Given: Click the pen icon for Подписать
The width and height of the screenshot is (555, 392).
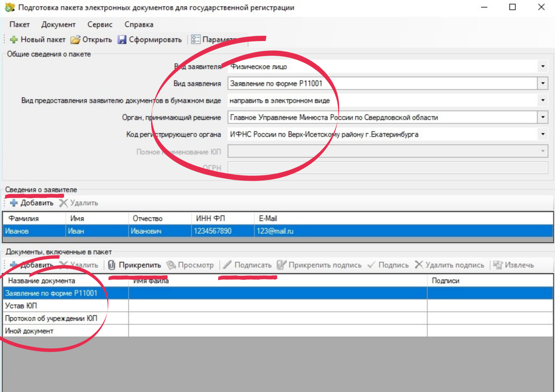Looking at the screenshot, I should pyautogui.click(x=227, y=265).
